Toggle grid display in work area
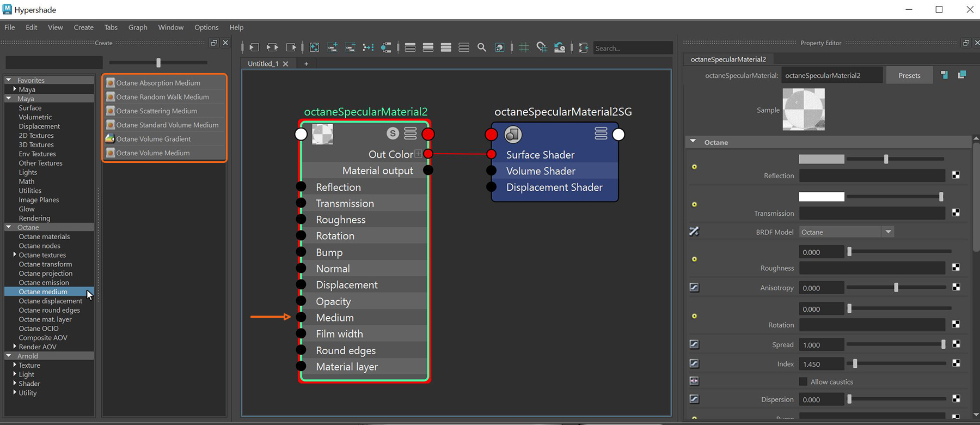Screen dimensions: 980x425 click(x=524, y=48)
